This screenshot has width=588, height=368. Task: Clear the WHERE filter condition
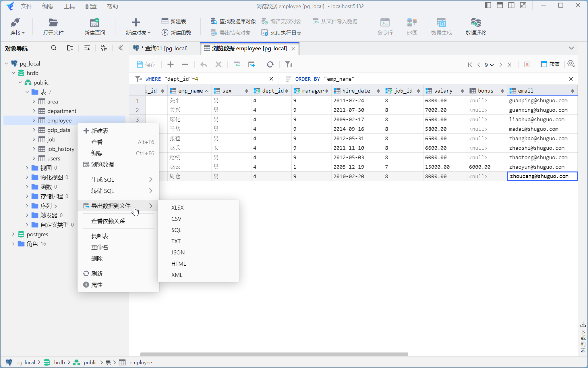(x=271, y=79)
